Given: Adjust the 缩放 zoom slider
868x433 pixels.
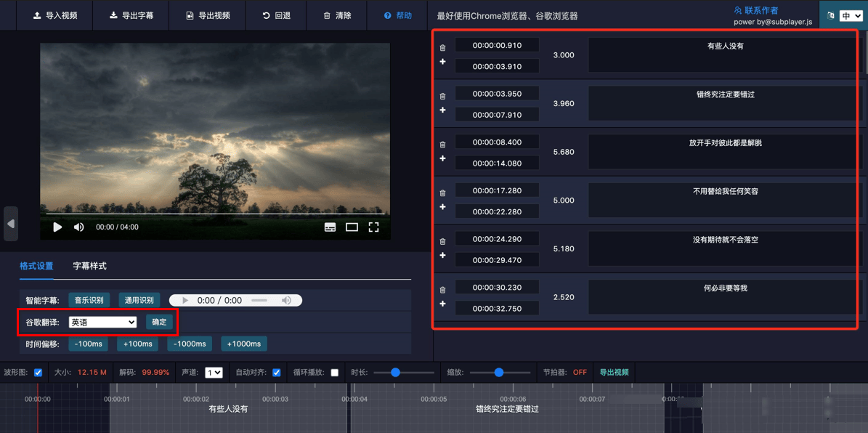Looking at the screenshot, I should tap(500, 373).
